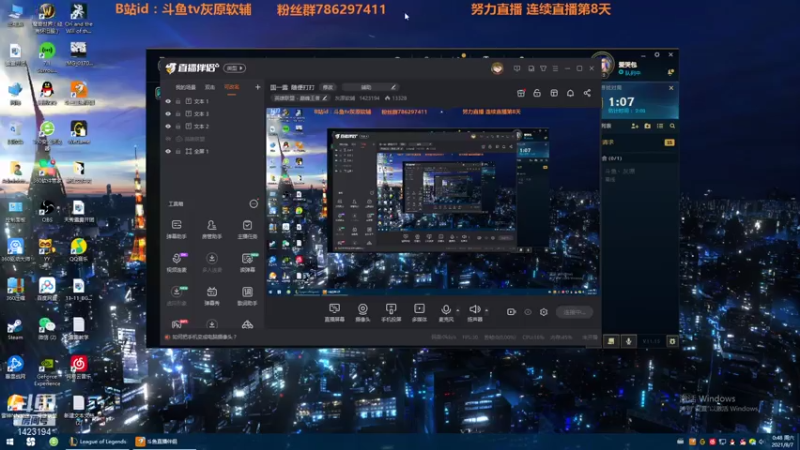
Task: Open the 弹幕助手 tool in the toolbox
Action: [177, 229]
